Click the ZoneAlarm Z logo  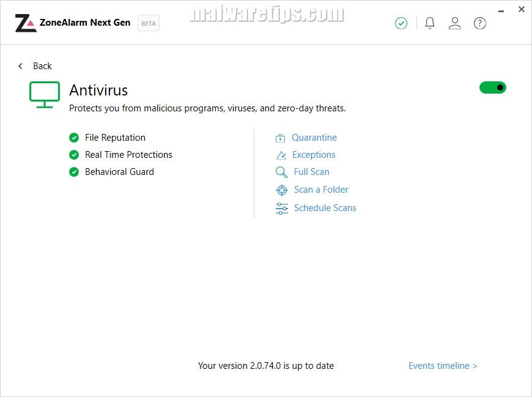tap(26, 23)
